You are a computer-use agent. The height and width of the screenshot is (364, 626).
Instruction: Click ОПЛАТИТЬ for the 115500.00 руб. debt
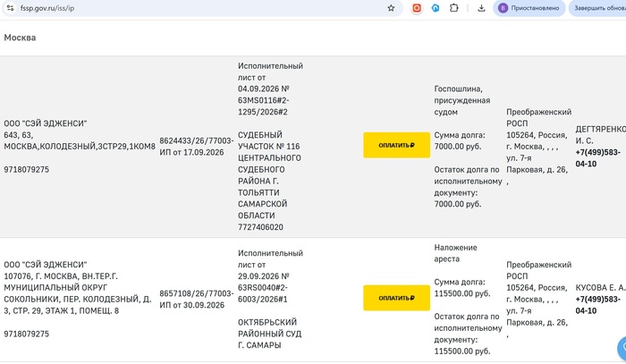[x=396, y=298]
